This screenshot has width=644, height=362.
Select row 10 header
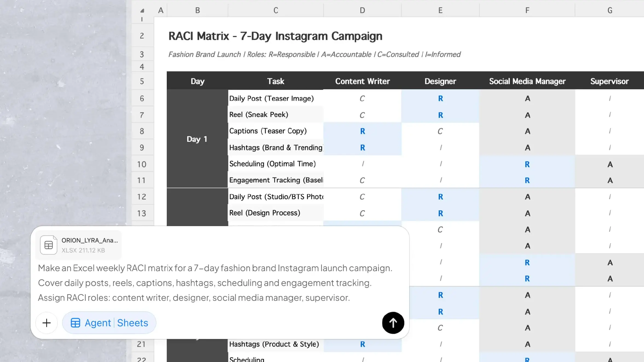point(142,164)
